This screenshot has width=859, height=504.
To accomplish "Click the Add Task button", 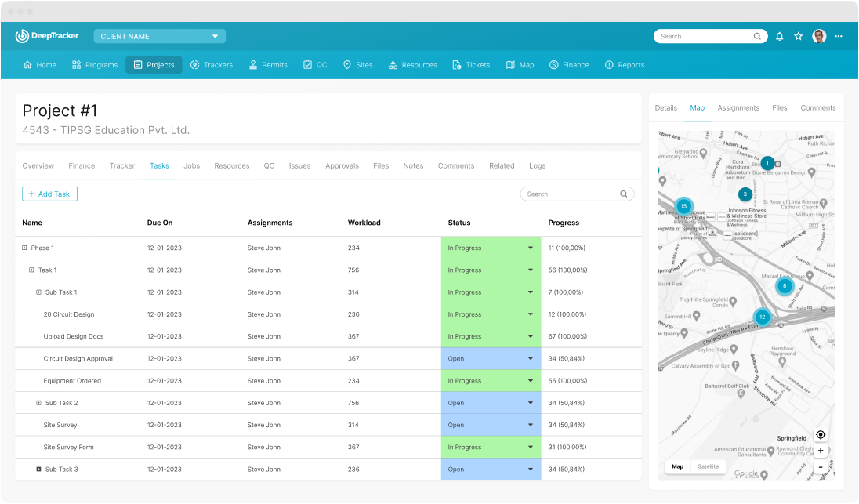I will (49, 194).
